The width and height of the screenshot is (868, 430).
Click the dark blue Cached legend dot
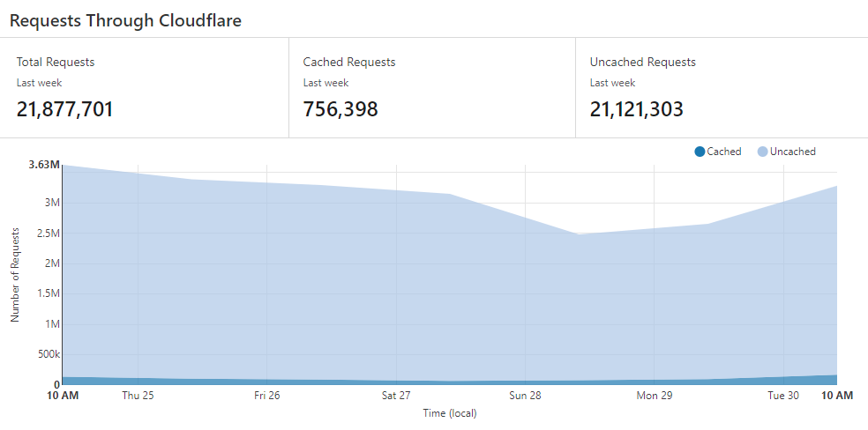700,152
